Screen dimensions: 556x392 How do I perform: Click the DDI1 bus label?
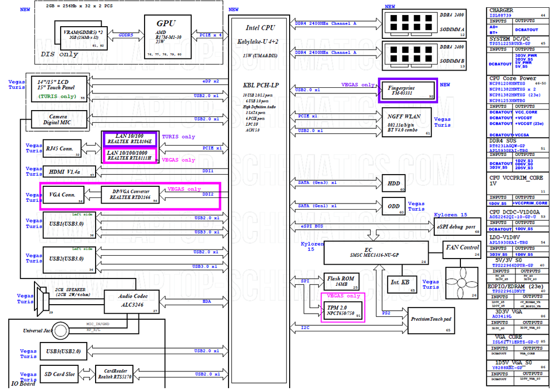coord(208,171)
